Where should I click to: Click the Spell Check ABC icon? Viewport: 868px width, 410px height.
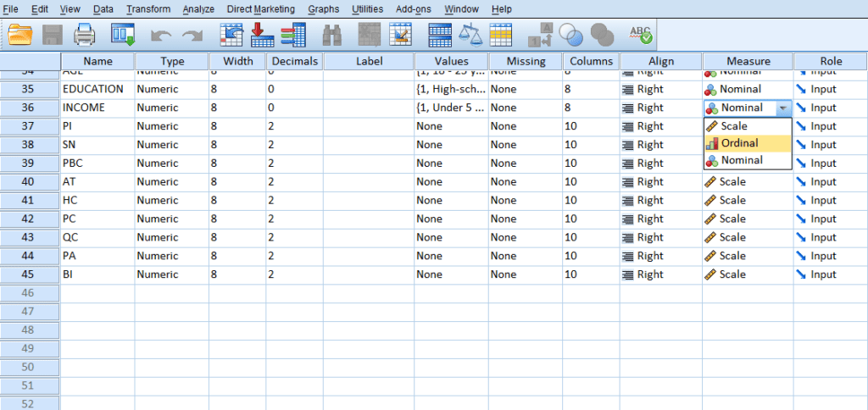pyautogui.click(x=640, y=35)
